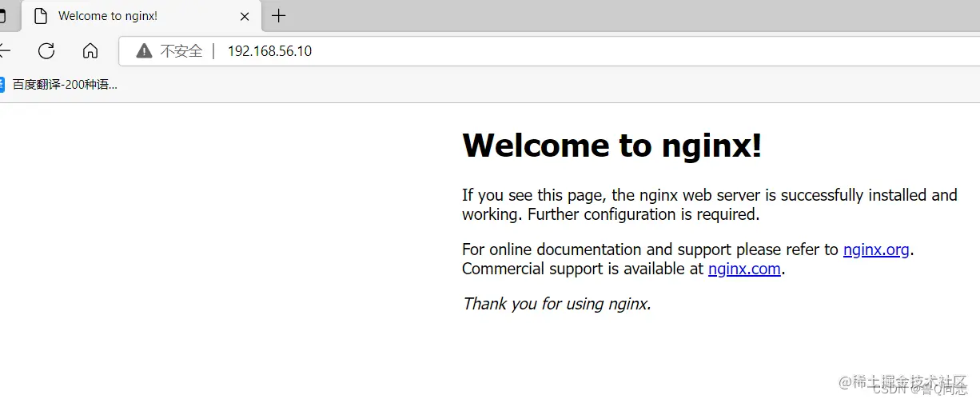Click the page icon in the tab
Image resolution: width=980 pixels, height=403 pixels.
pyautogui.click(x=41, y=16)
